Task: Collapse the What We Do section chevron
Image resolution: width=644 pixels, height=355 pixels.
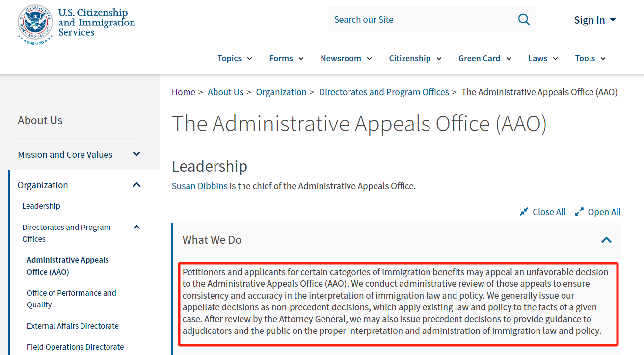Action: point(607,240)
